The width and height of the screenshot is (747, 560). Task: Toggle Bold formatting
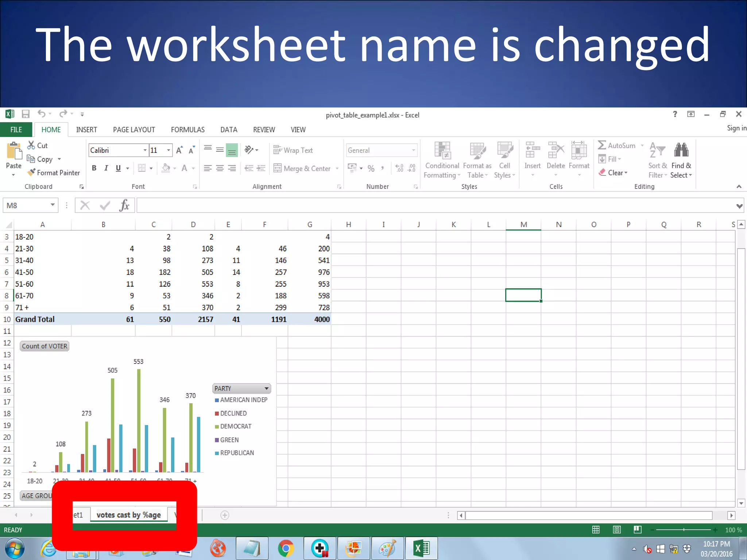(94, 168)
